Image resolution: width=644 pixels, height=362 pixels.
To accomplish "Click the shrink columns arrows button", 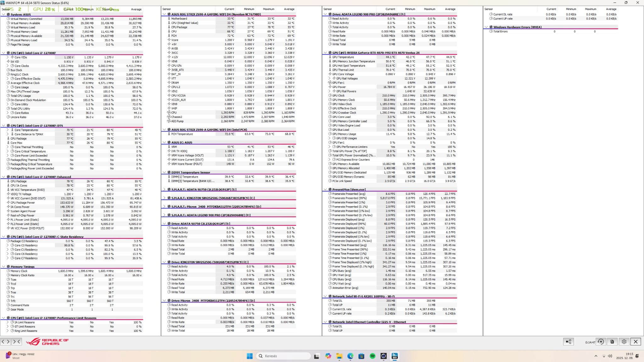I will (17, 342).
